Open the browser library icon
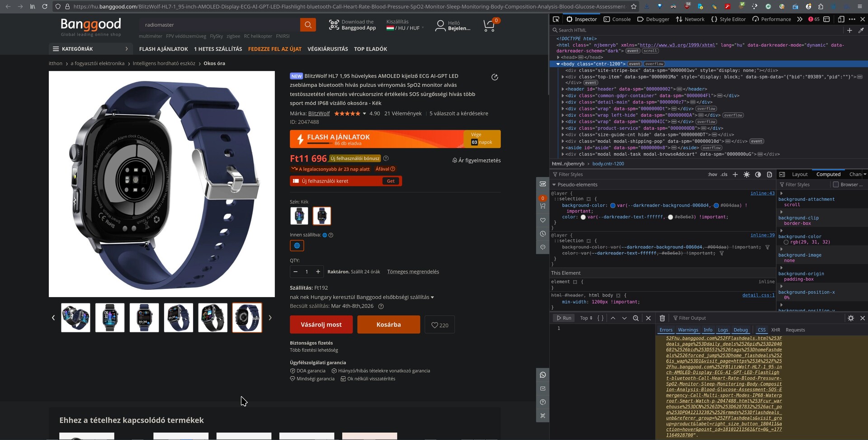The width and height of the screenshot is (868, 440). click(33, 7)
